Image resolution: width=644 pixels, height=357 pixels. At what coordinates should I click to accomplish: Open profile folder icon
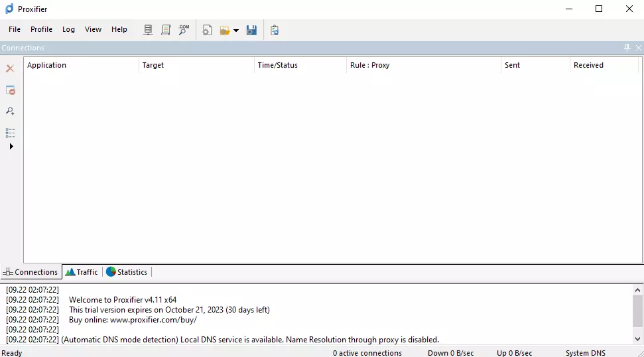[225, 31]
